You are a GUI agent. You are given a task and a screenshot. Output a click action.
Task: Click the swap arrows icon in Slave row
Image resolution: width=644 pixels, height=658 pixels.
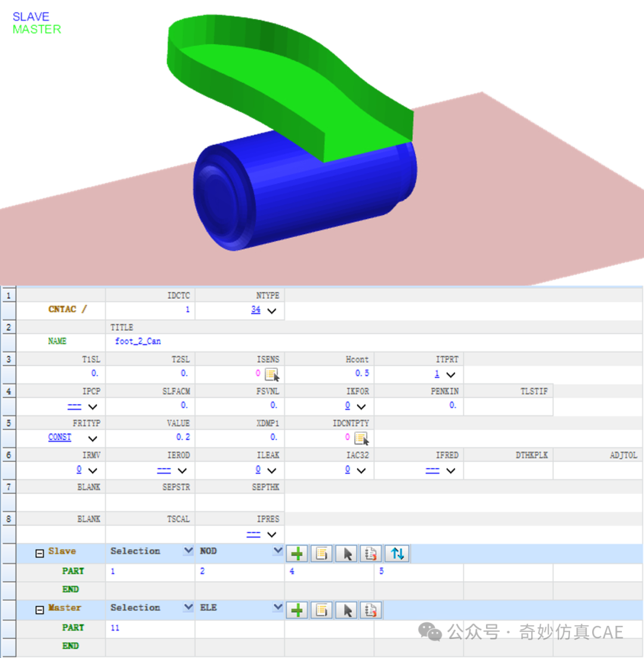397,554
